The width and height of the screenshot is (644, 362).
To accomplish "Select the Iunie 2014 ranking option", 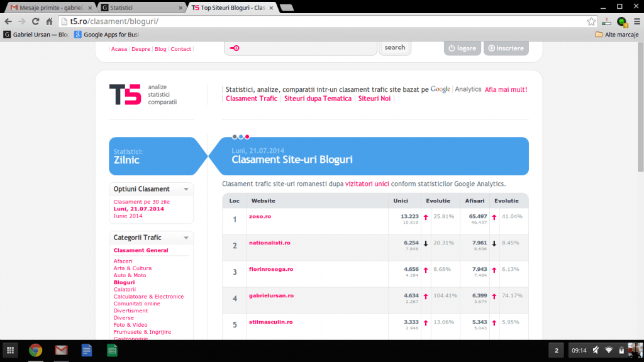I will tap(128, 216).
